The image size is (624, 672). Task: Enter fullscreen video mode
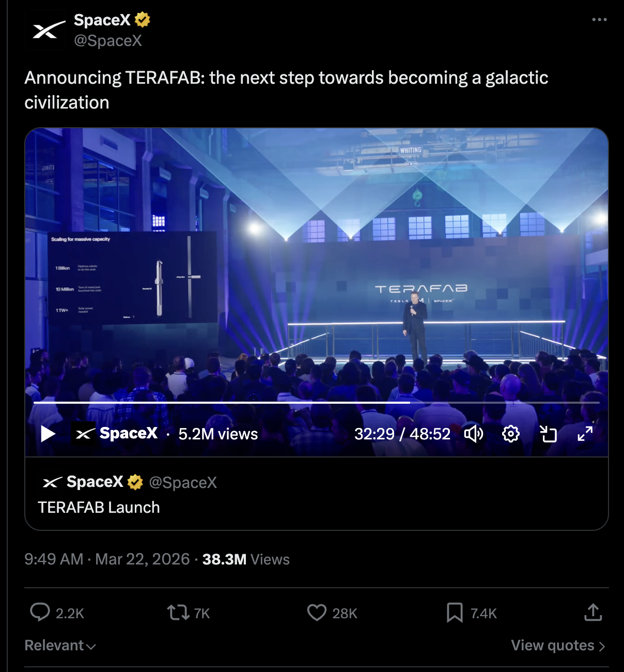(x=585, y=434)
